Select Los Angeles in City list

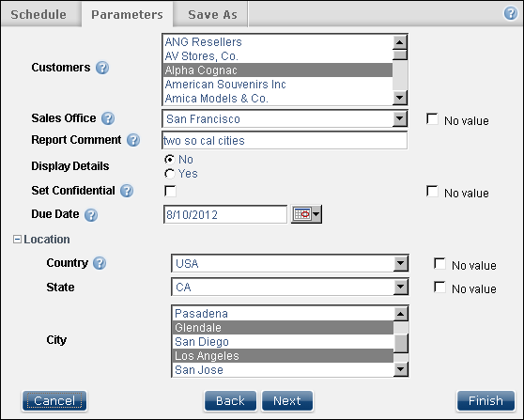(283, 356)
